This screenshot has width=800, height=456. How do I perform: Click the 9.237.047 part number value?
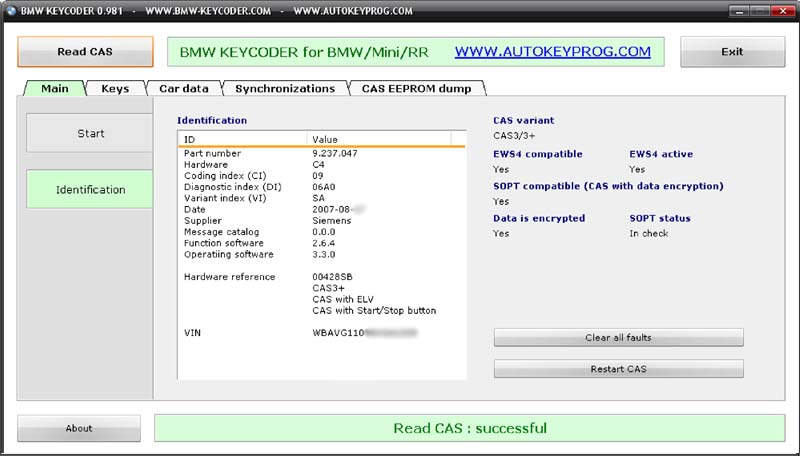[335, 153]
